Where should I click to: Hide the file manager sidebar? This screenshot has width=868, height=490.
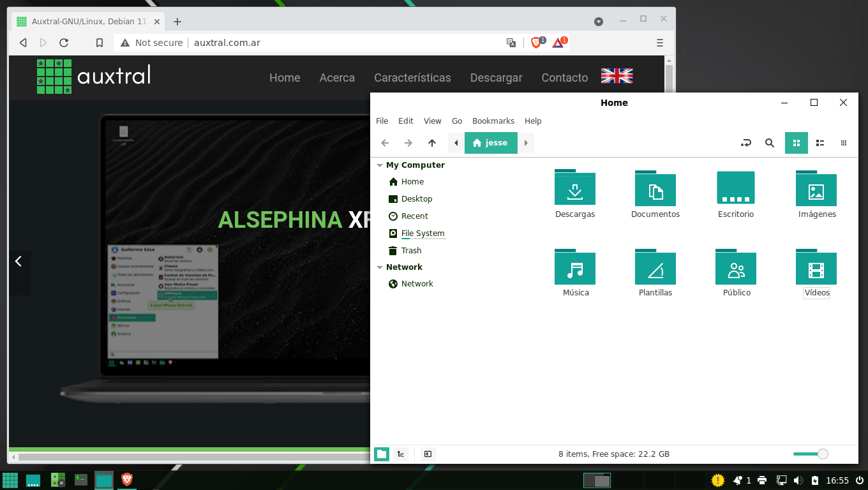click(x=428, y=454)
